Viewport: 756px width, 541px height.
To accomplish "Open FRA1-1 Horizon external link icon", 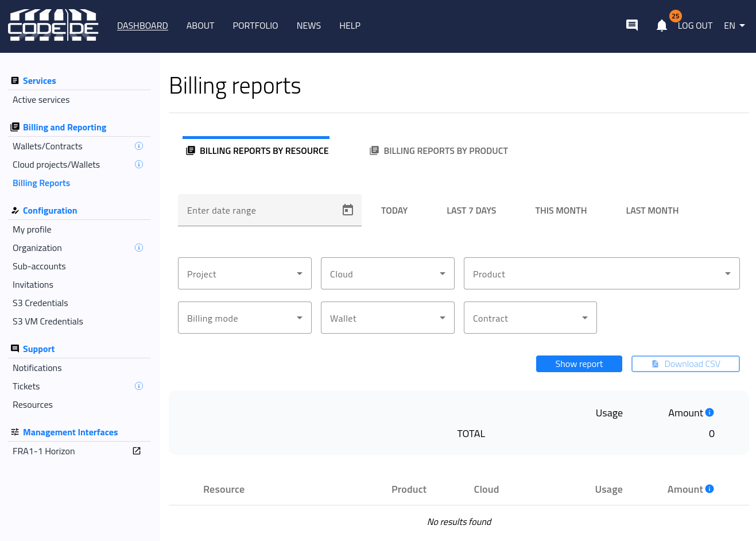I will click(137, 451).
